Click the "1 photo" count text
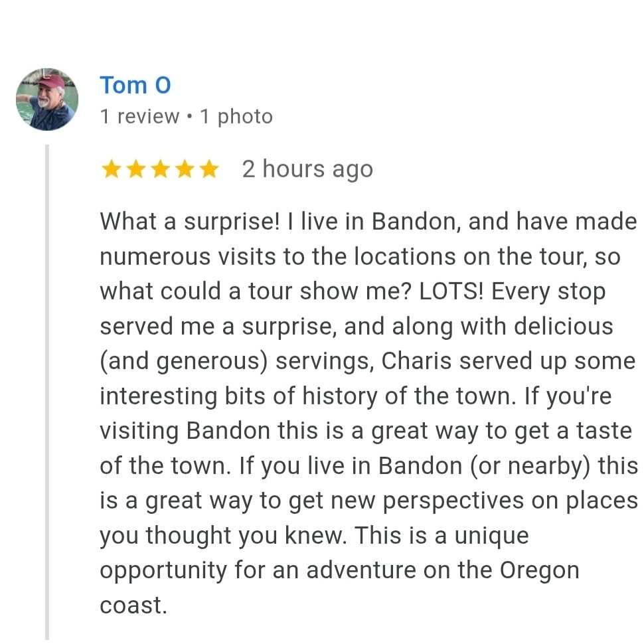The image size is (644, 644). 236,117
